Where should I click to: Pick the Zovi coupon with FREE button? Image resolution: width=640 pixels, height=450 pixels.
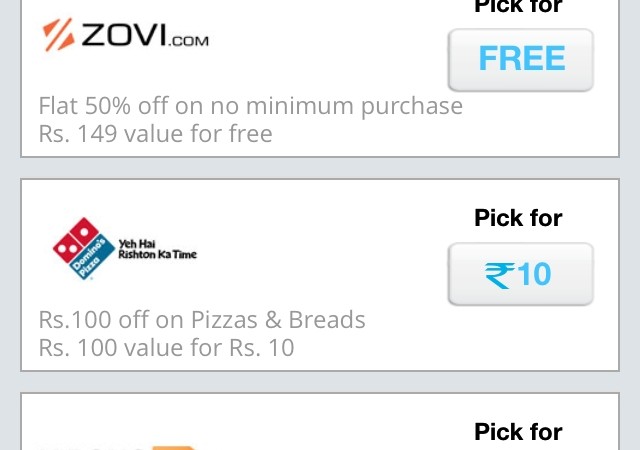[520, 60]
